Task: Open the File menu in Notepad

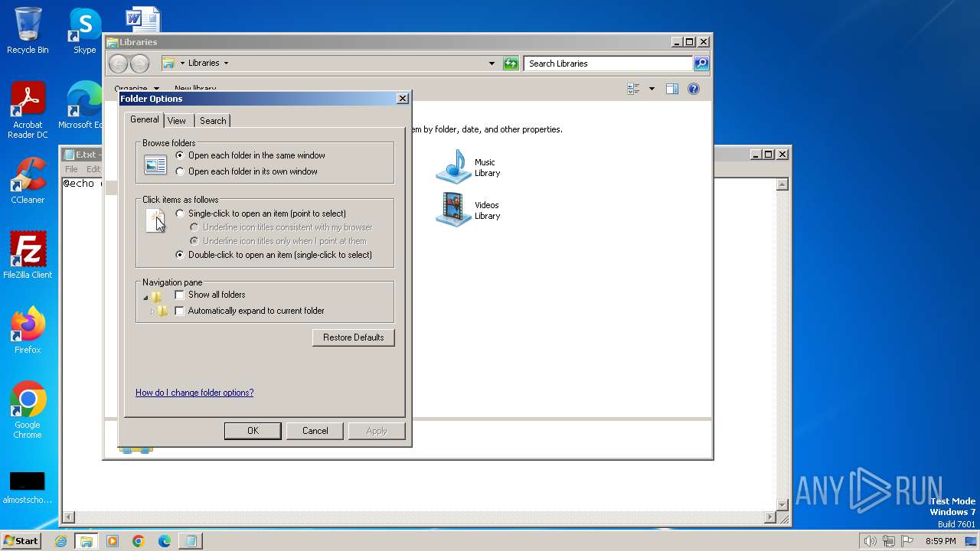Action: pyautogui.click(x=71, y=169)
